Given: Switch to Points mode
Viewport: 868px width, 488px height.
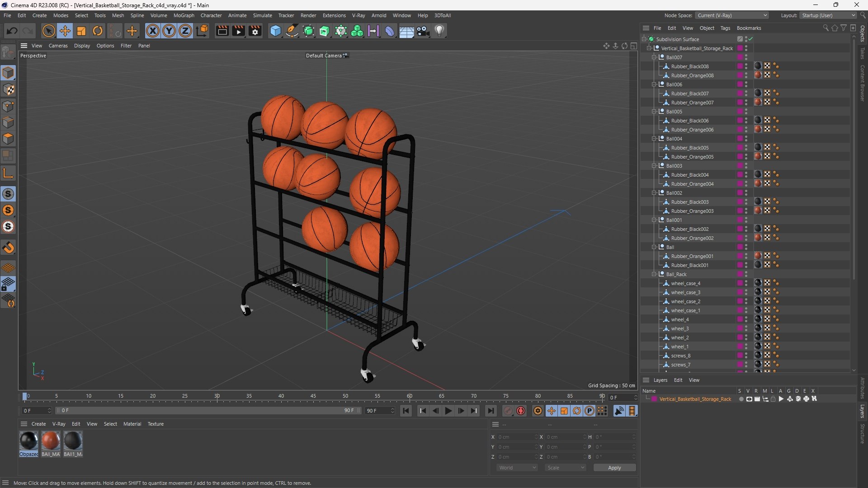Looking at the screenshot, I should (8, 106).
